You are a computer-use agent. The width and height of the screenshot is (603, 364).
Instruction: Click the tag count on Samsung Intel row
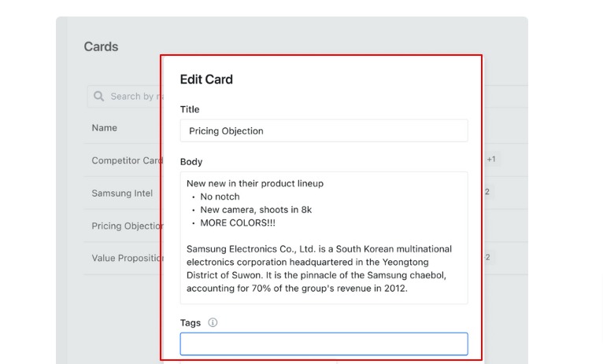(486, 192)
